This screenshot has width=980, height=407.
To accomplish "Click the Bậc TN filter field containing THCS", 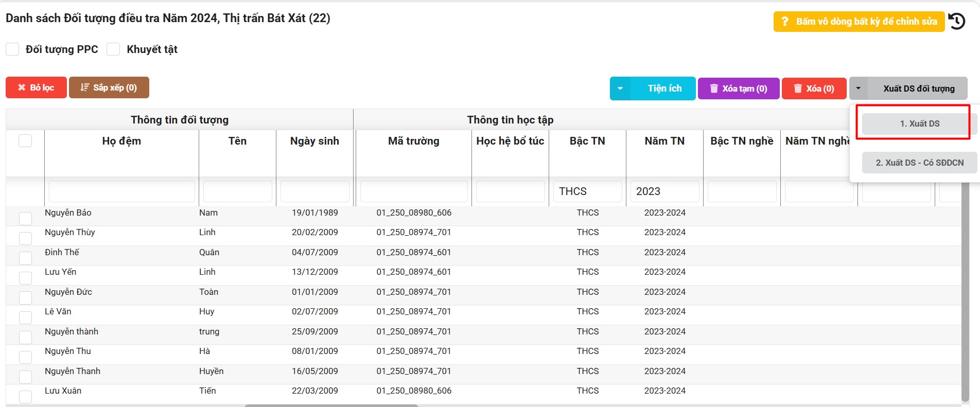I will coord(587,191).
